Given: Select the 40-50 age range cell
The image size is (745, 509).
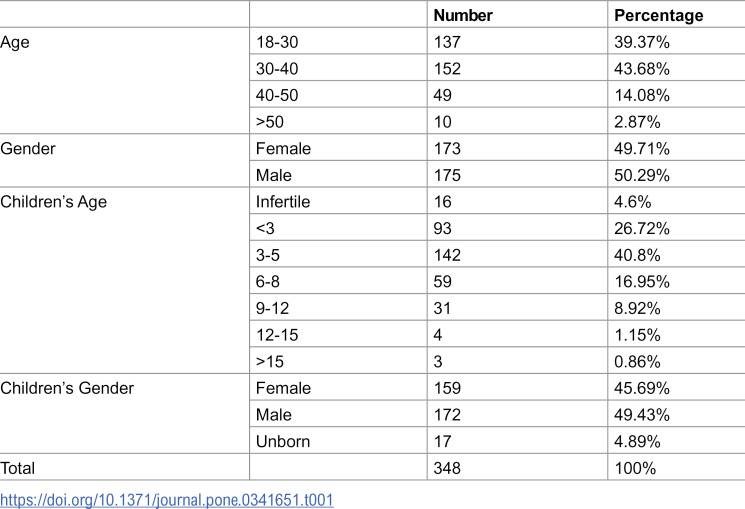Looking at the screenshot, I should point(277,96).
